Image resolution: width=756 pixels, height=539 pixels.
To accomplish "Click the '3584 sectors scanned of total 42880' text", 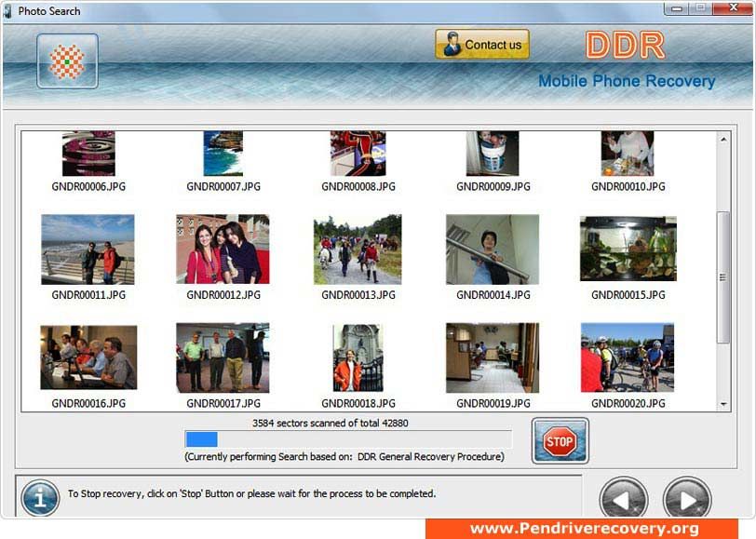I will 331,424.
